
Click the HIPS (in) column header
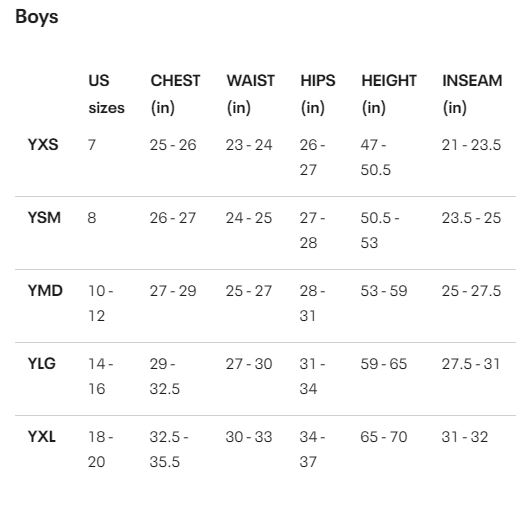coord(318,94)
